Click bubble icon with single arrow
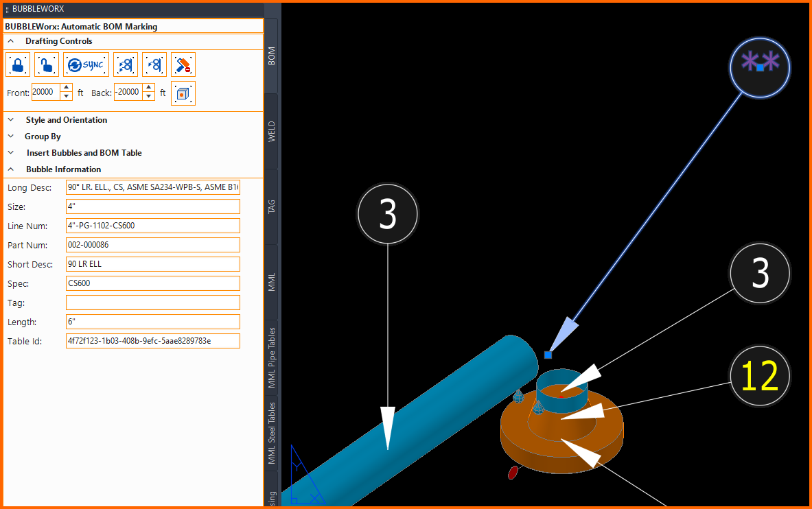This screenshot has height=509, width=812. [154, 64]
